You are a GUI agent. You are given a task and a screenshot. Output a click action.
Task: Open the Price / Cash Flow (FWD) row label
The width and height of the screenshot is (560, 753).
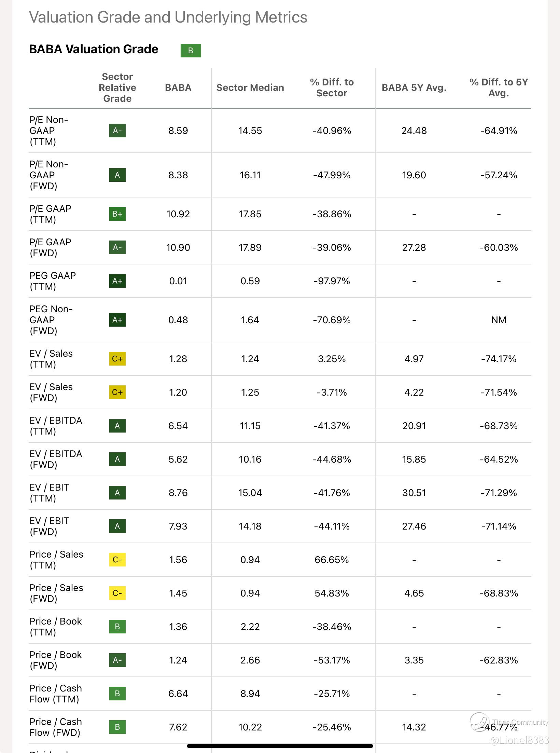point(56,727)
